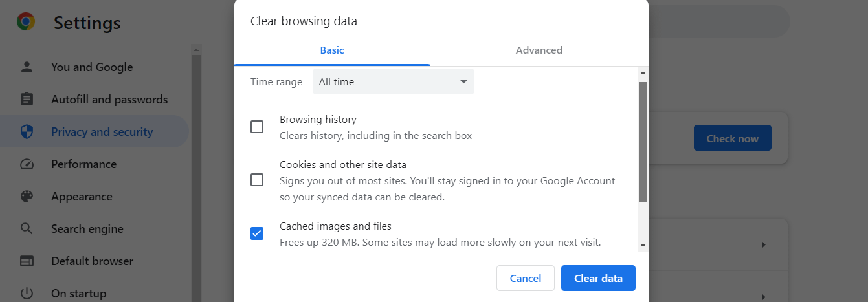This screenshot has width=868, height=302.
Task: Select the Search engine magnifier icon
Action: click(27, 229)
